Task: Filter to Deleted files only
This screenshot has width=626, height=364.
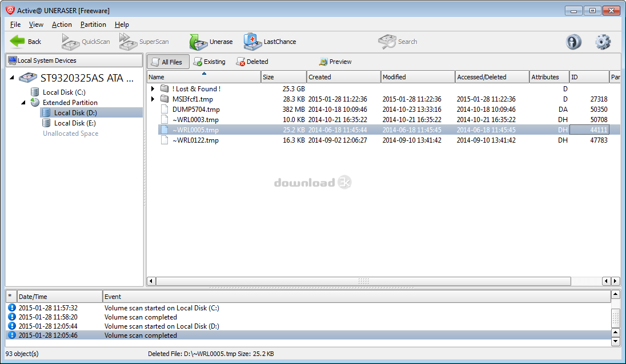Action: coord(252,62)
